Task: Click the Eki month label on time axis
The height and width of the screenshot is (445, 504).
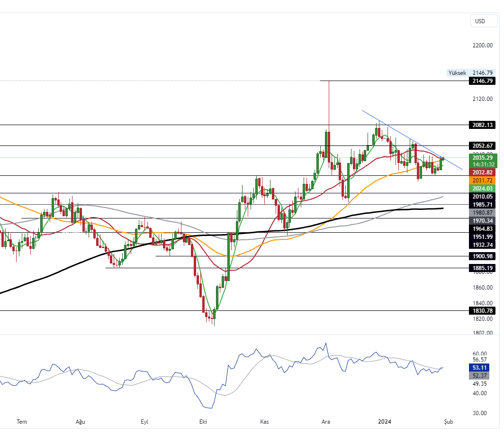Action: coord(204,421)
